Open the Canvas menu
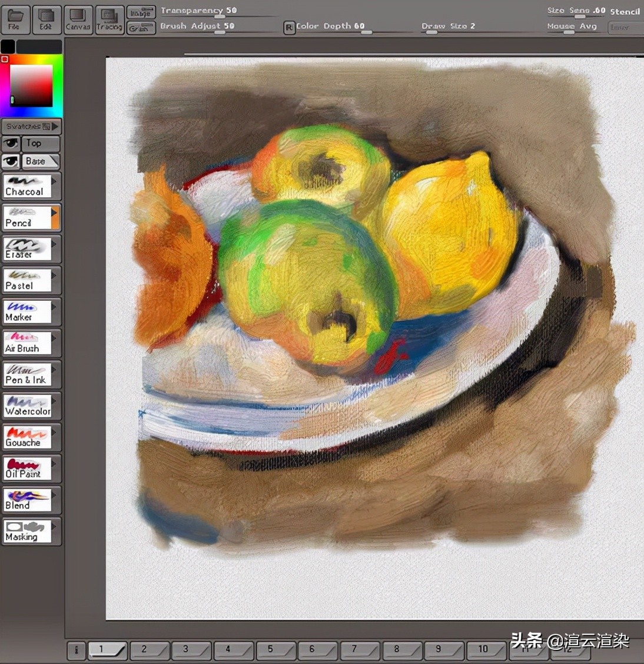The image size is (644, 664). (78, 20)
